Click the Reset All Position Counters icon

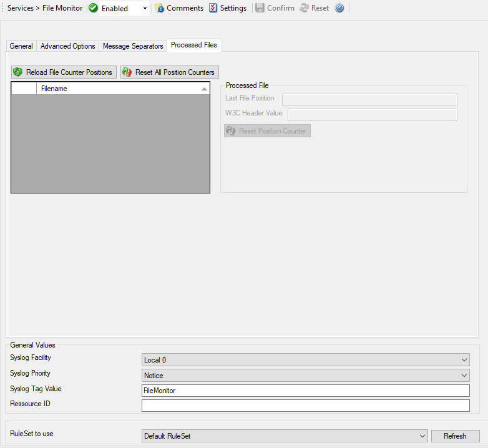click(x=127, y=72)
